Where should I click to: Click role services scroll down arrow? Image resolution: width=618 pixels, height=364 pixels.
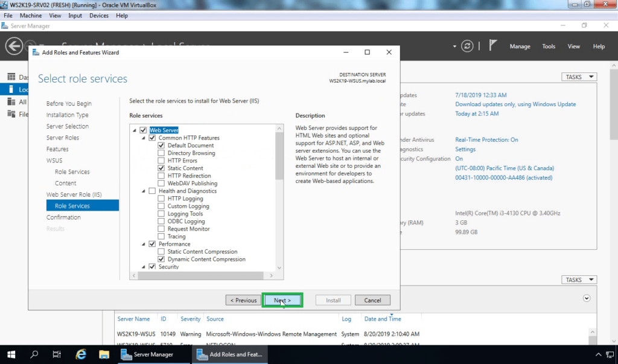[279, 268]
